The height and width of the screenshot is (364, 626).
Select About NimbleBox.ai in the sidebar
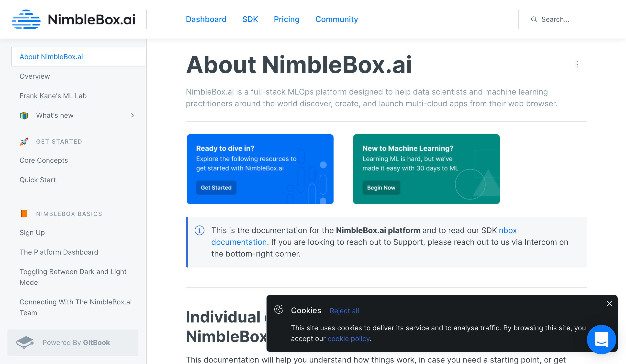[x=79, y=57]
